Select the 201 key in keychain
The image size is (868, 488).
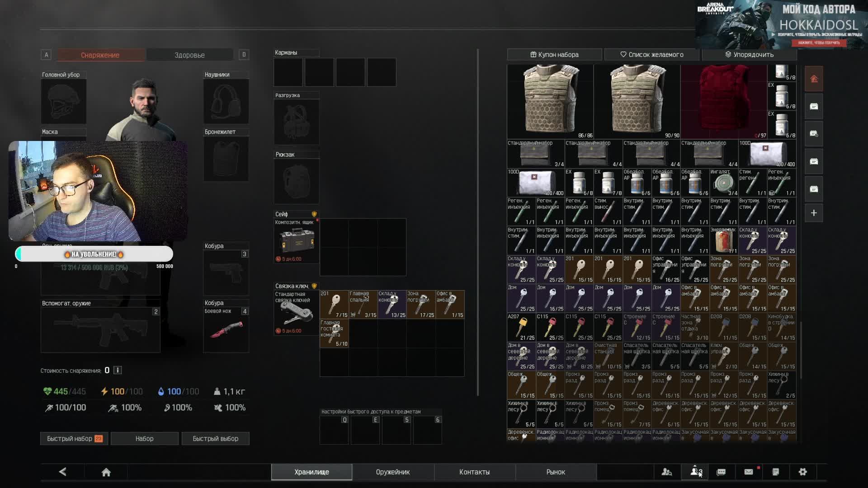334,304
